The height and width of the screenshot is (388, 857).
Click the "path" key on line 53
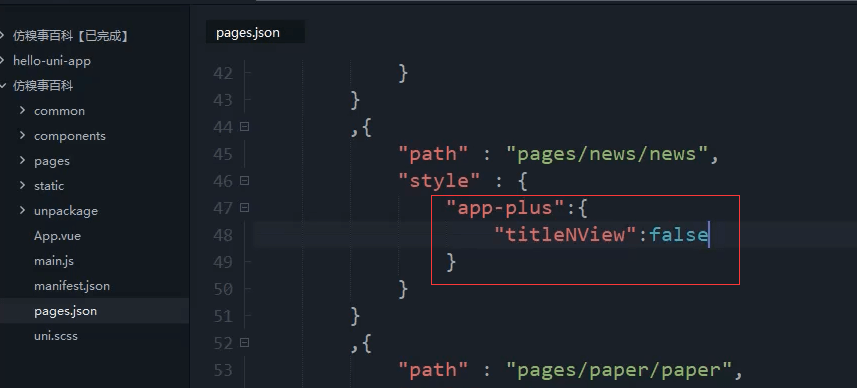[433, 371]
